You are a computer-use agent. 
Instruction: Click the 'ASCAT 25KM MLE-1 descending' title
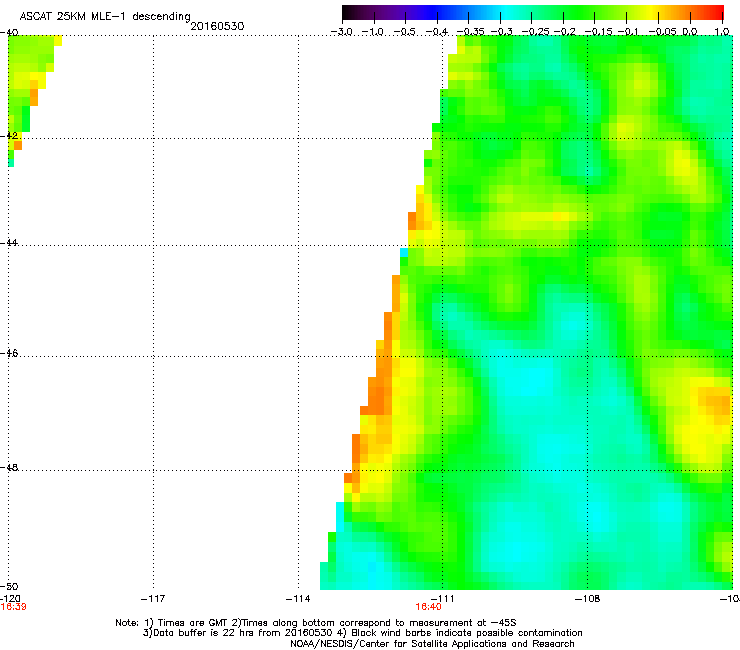click(x=105, y=16)
